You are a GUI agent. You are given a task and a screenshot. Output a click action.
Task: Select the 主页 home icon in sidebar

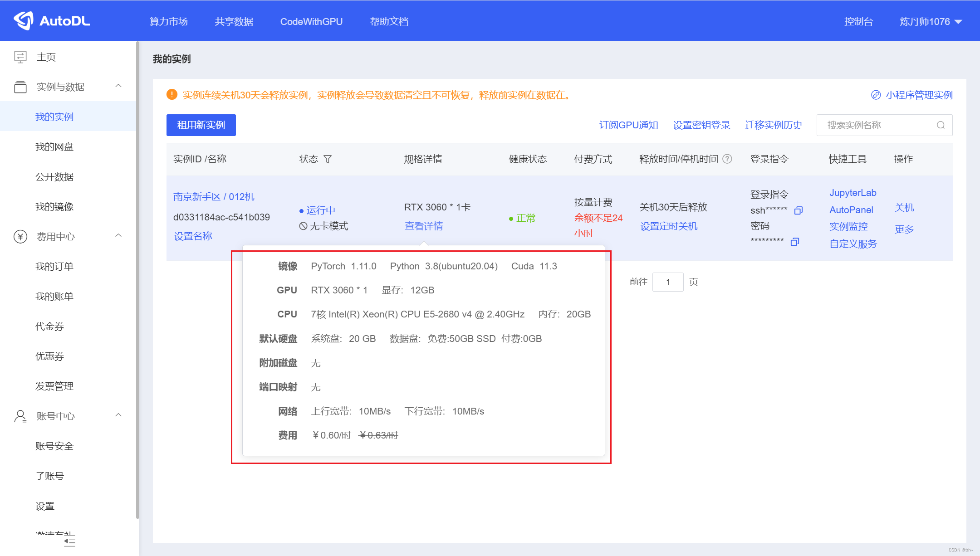[x=20, y=56]
